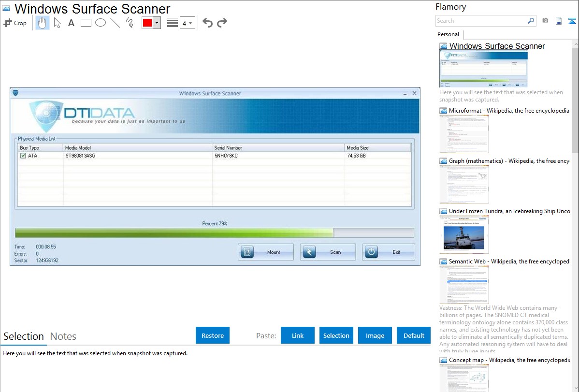Click the Flamory search field
This screenshot has height=392, width=579.
pyautogui.click(x=481, y=21)
